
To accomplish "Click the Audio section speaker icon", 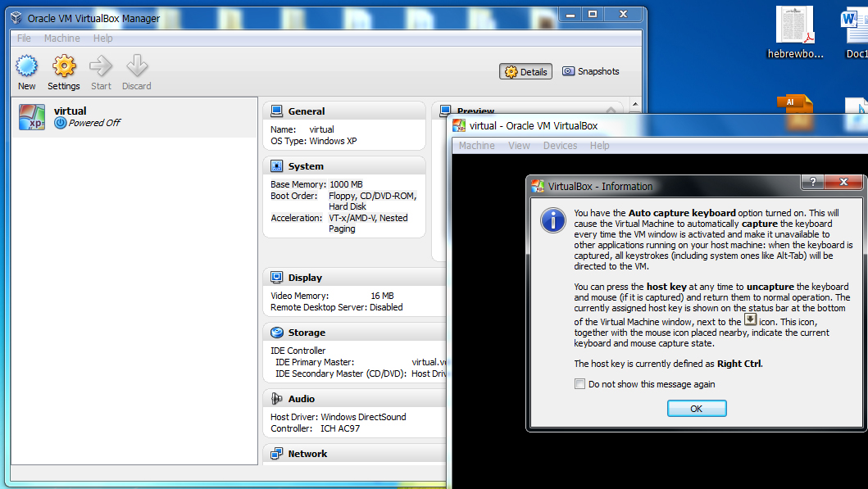I will pyautogui.click(x=277, y=398).
